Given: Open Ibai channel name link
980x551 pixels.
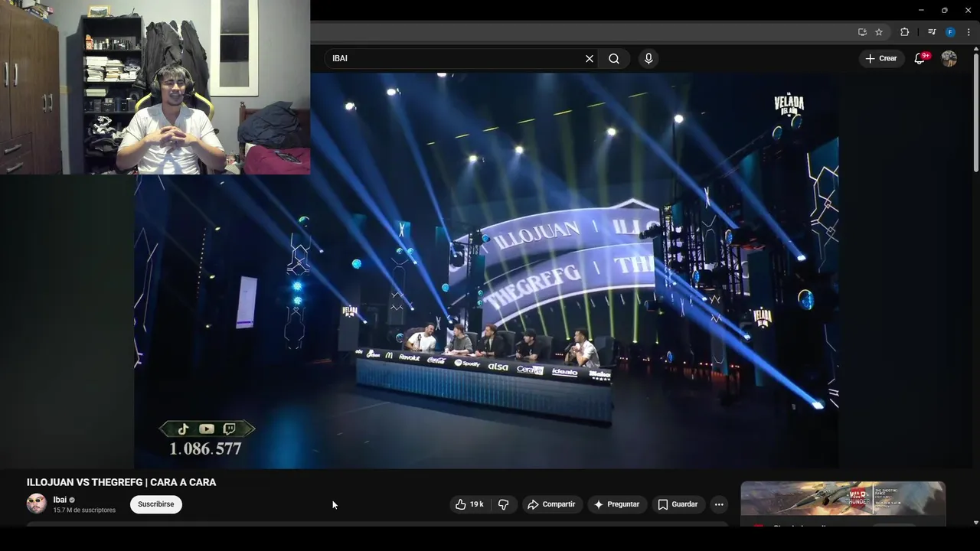Looking at the screenshot, I should (x=60, y=500).
